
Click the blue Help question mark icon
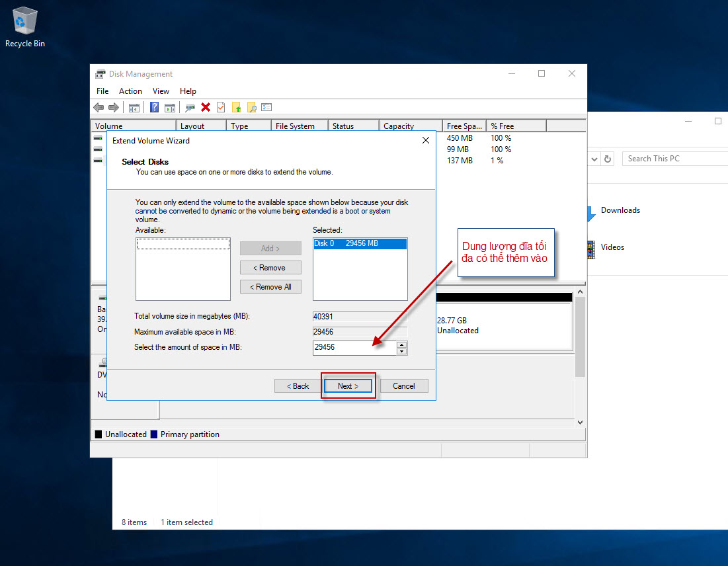click(x=154, y=107)
